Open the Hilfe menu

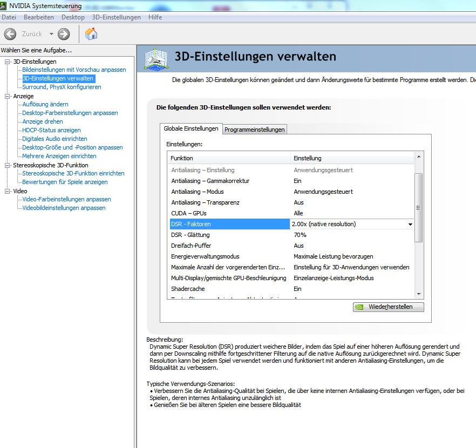coord(155,17)
